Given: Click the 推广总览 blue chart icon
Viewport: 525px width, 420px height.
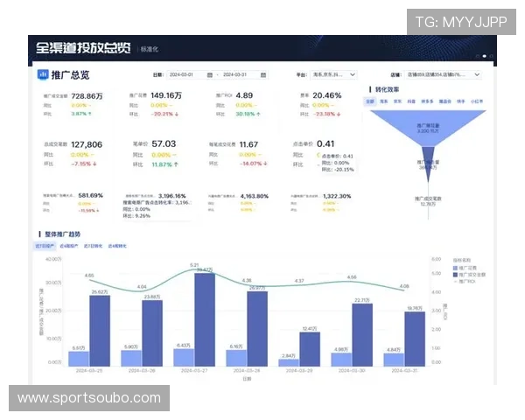Looking at the screenshot, I should pyautogui.click(x=43, y=74).
